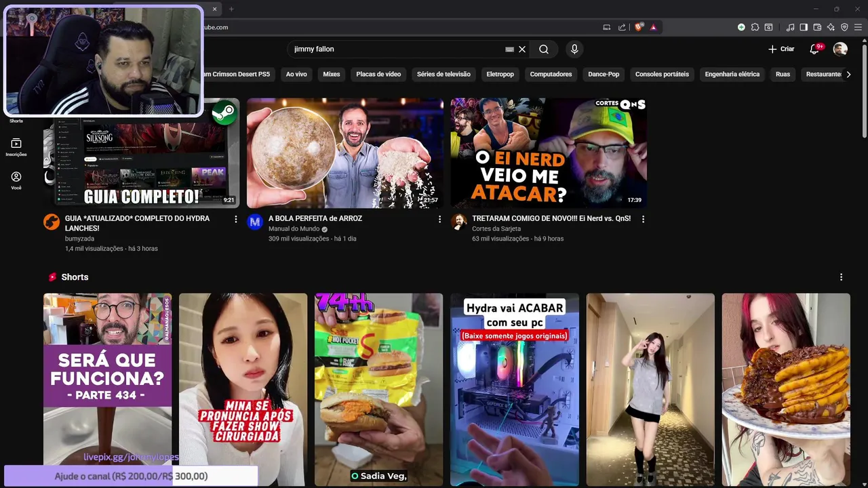Open Cortes da Sarjeta channel name
868x488 pixels.
[496, 229]
